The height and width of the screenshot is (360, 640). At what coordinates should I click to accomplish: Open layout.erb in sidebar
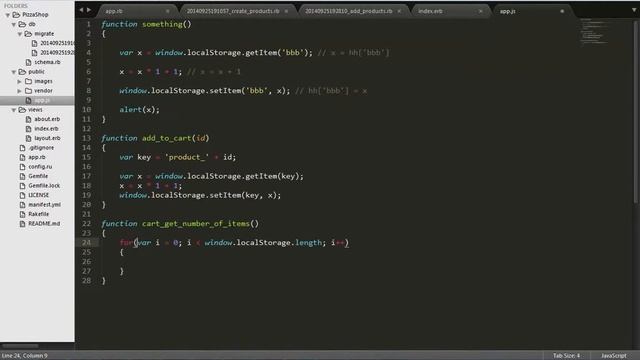[47, 138]
